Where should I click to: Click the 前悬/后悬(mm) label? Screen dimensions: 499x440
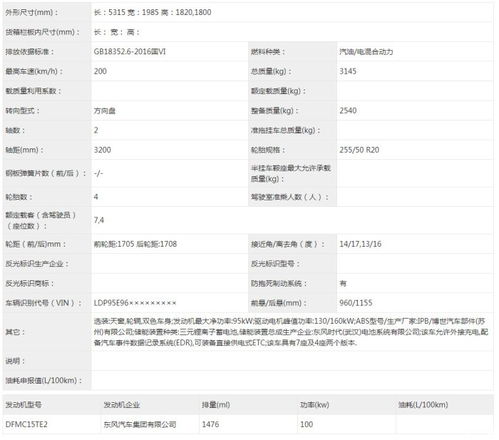pyautogui.click(x=279, y=303)
